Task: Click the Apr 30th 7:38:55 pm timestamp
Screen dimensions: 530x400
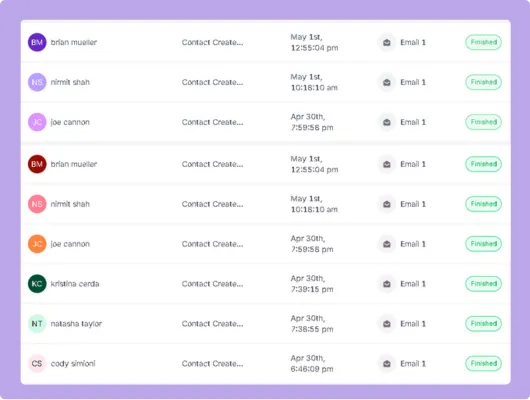Action: click(x=312, y=324)
